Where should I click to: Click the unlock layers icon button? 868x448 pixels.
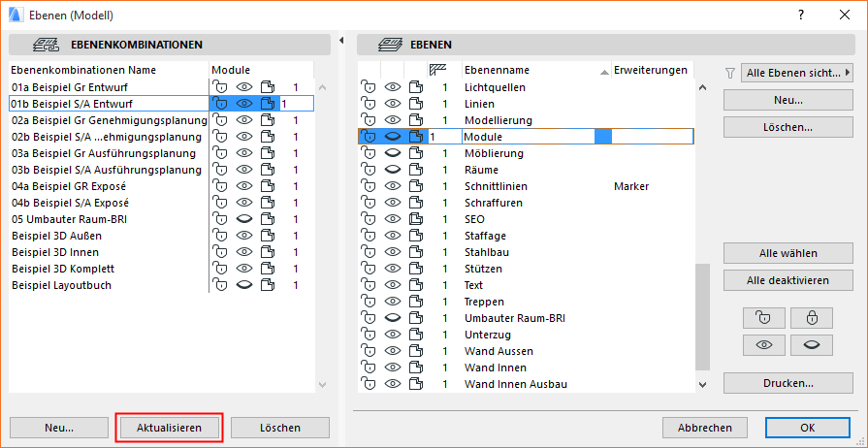pyautogui.click(x=763, y=318)
